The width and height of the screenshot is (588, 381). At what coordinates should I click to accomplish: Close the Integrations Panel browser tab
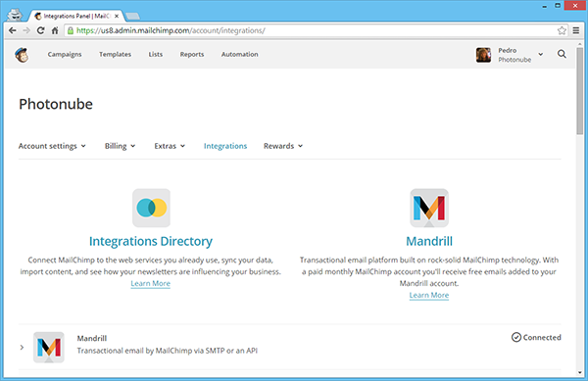pyautogui.click(x=117, y=16)
